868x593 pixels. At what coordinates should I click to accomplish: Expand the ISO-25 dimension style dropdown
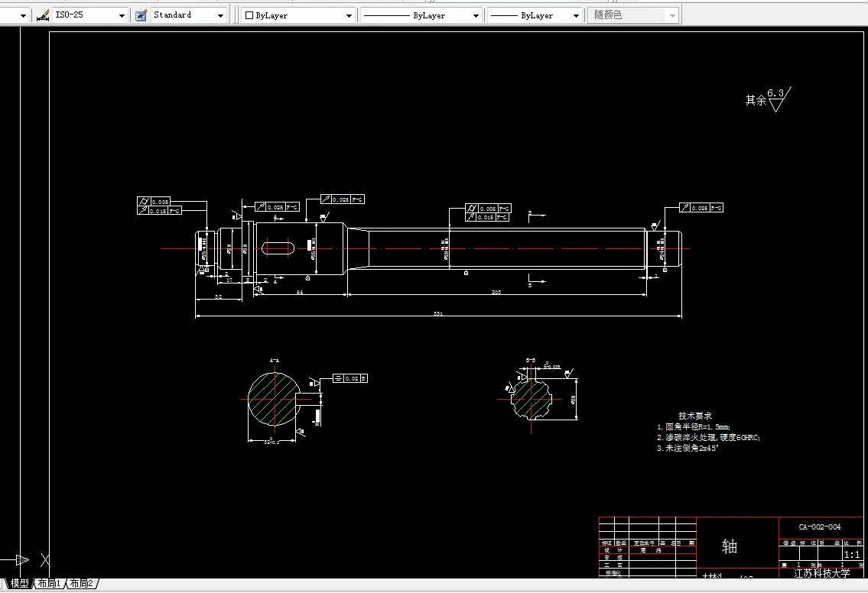coord(122,15)
